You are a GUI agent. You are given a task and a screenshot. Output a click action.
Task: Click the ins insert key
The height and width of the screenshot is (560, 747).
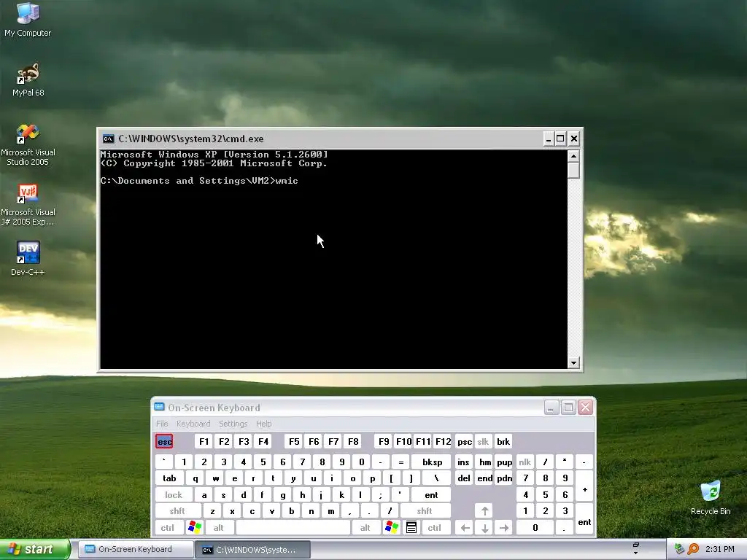click(463, 462)
